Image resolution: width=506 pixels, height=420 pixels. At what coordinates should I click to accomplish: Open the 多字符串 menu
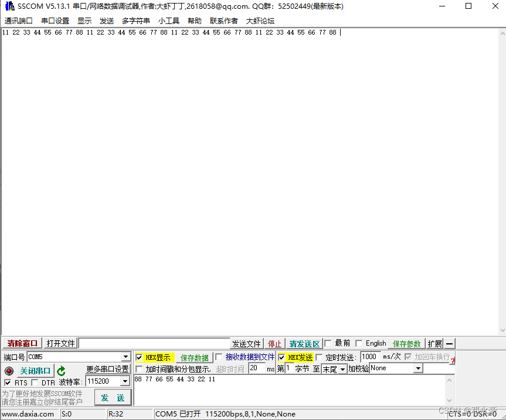pyautogui.click(x=136, y=21)
